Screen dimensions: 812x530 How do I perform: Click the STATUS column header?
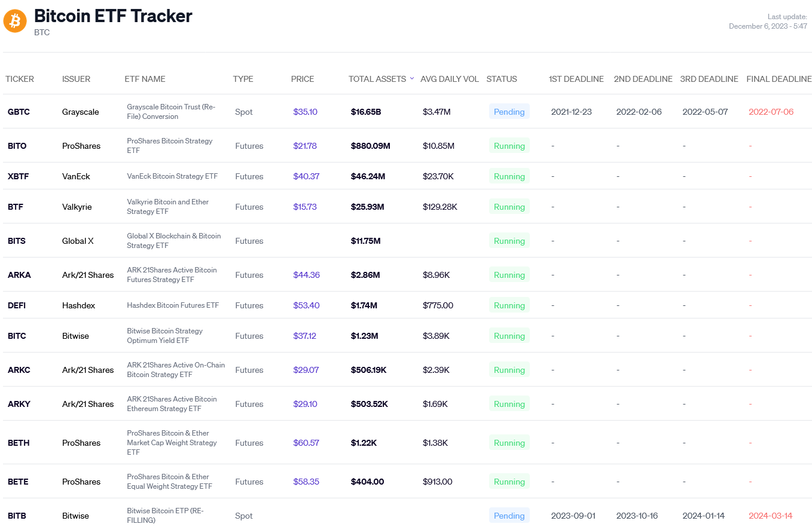(501, 79)
